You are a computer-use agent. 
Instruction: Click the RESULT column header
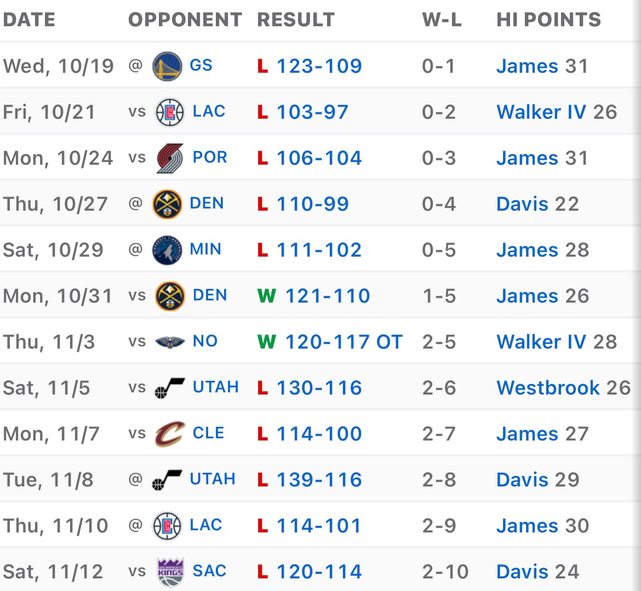pos(297,20)
